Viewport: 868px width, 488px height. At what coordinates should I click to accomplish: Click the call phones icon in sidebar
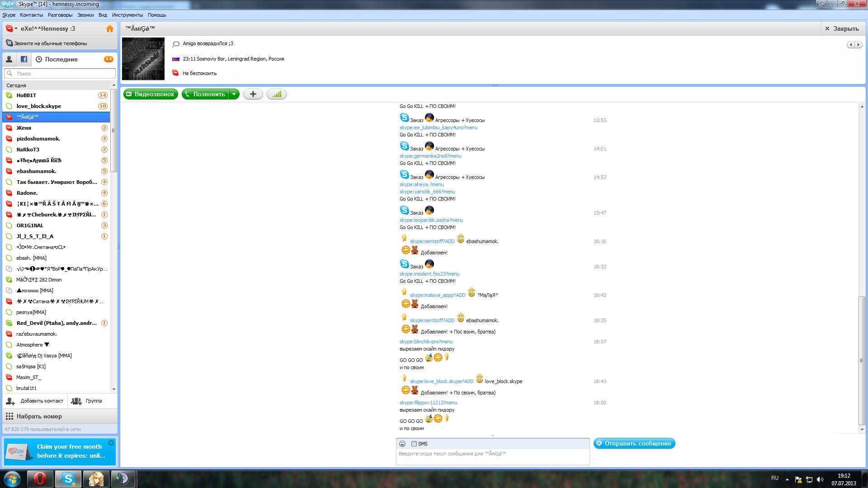click(x=9, y=43)
